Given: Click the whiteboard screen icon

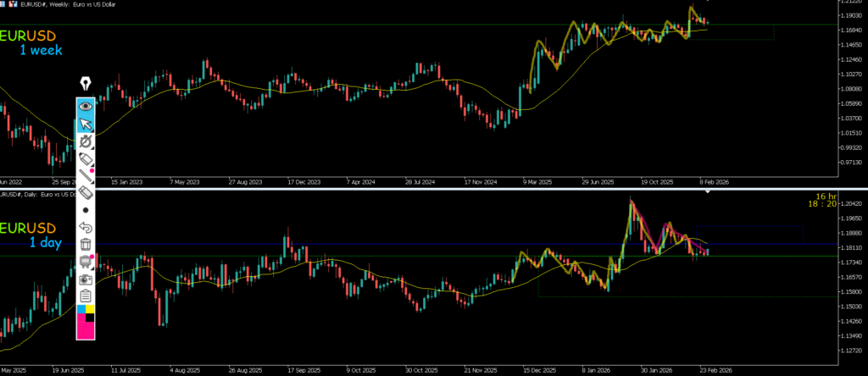Looking at the screenshot, I should [x=86, y=262].
